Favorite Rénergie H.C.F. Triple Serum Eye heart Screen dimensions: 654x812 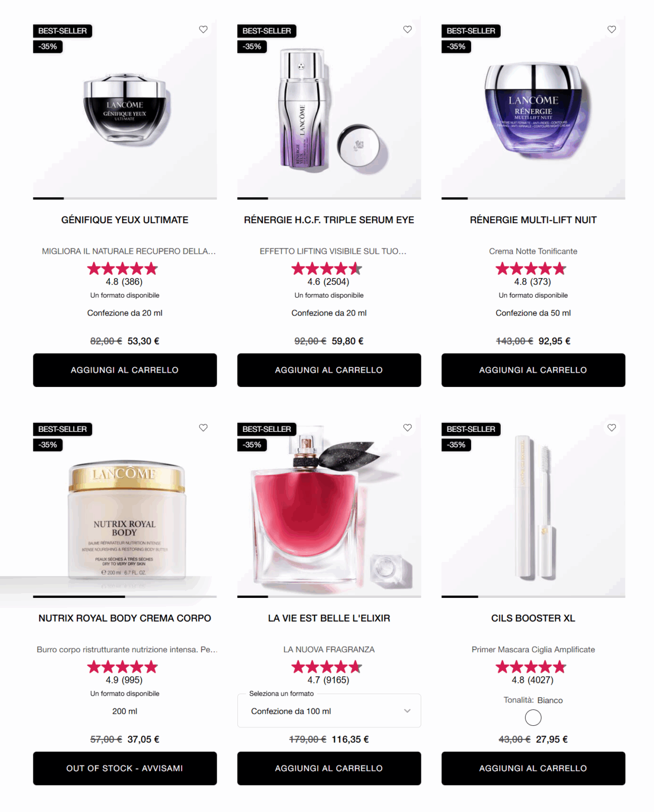(407, 30)
